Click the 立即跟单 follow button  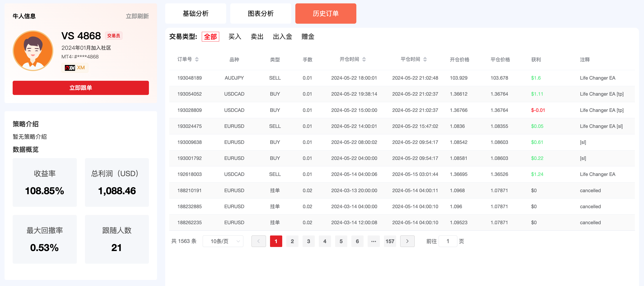(x=80, y=88)
